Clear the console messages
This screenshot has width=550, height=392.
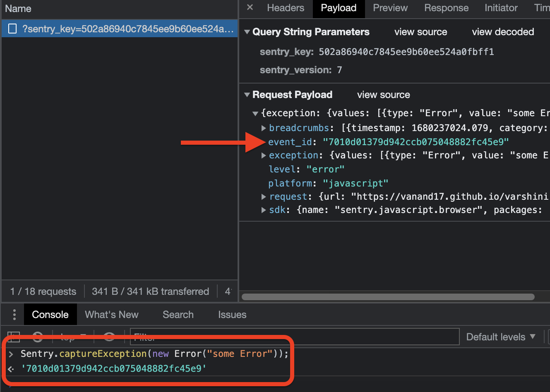(37, 337)
